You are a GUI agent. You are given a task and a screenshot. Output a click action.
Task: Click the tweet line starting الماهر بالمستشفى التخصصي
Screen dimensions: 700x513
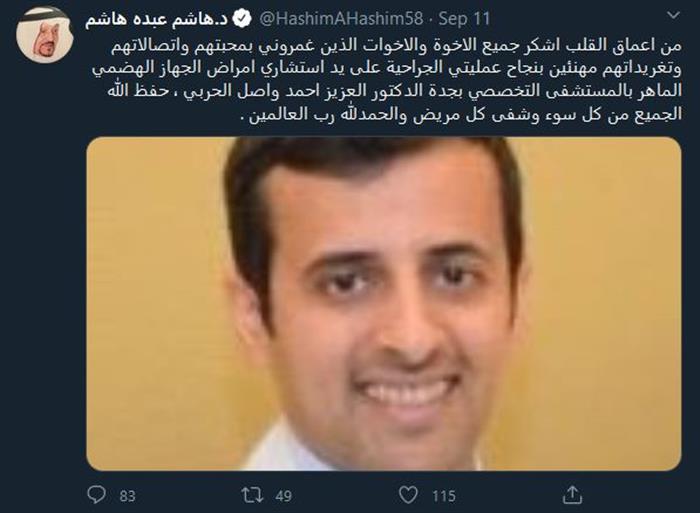pos(395,92)
